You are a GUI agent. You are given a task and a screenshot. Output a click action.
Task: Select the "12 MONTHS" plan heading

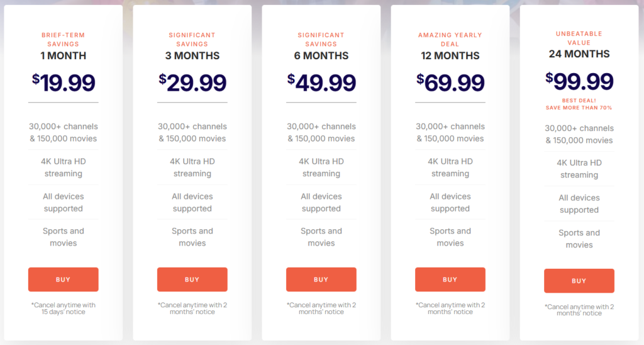pos(450,55)
